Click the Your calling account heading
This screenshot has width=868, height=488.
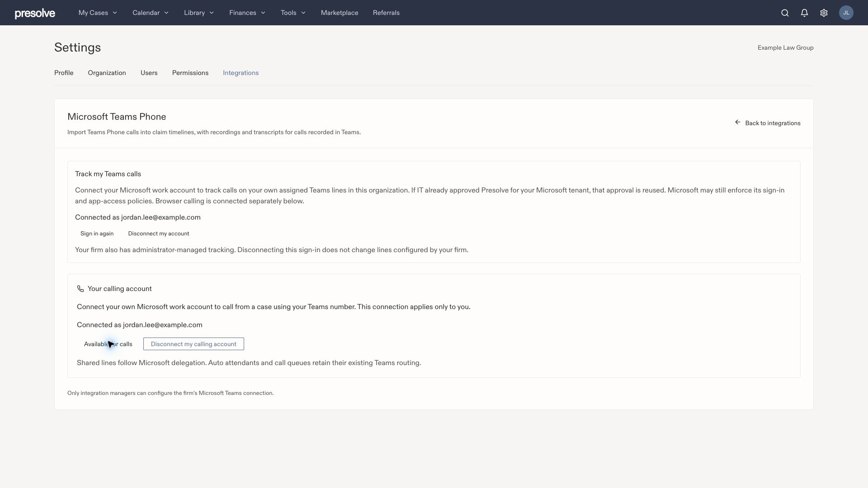click(x=119, y=289)
